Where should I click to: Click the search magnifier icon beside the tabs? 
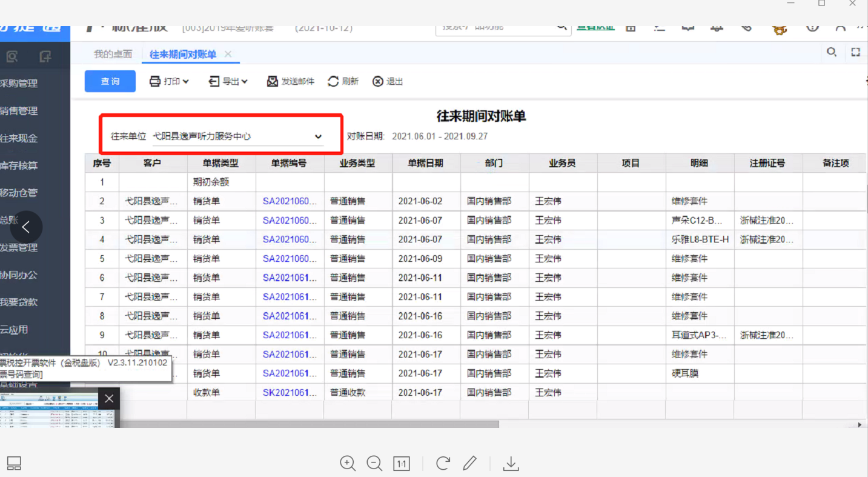[832, 53]
